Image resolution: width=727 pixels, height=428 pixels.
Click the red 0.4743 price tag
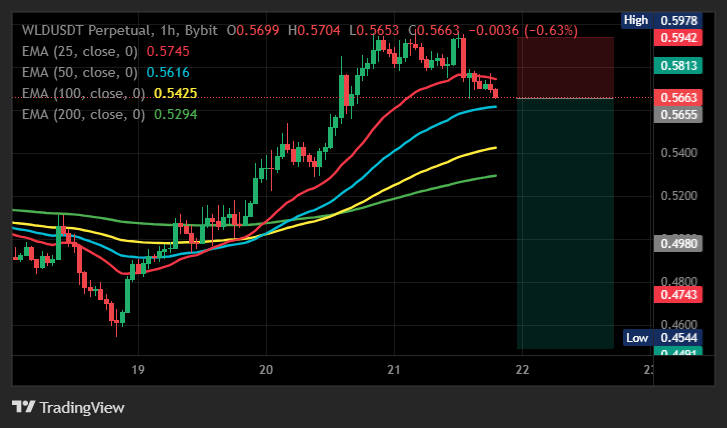(x=678, y=294)
